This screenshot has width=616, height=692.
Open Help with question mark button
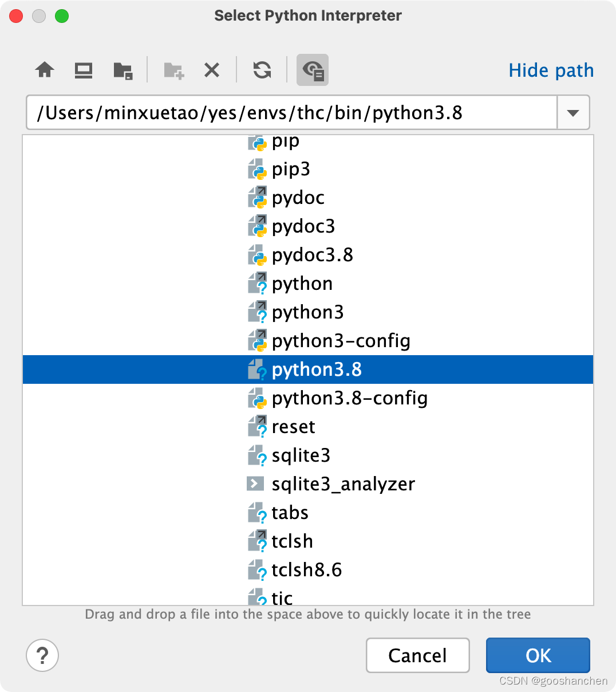tap(42, 655)
